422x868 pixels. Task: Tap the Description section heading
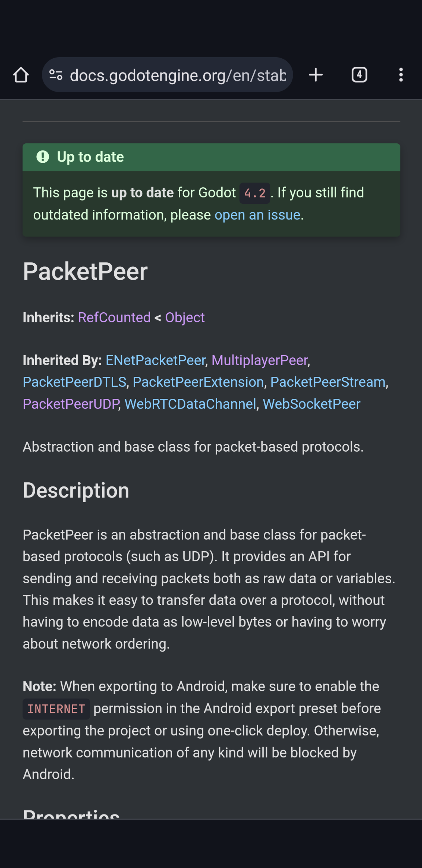click(x=76, y=490)
